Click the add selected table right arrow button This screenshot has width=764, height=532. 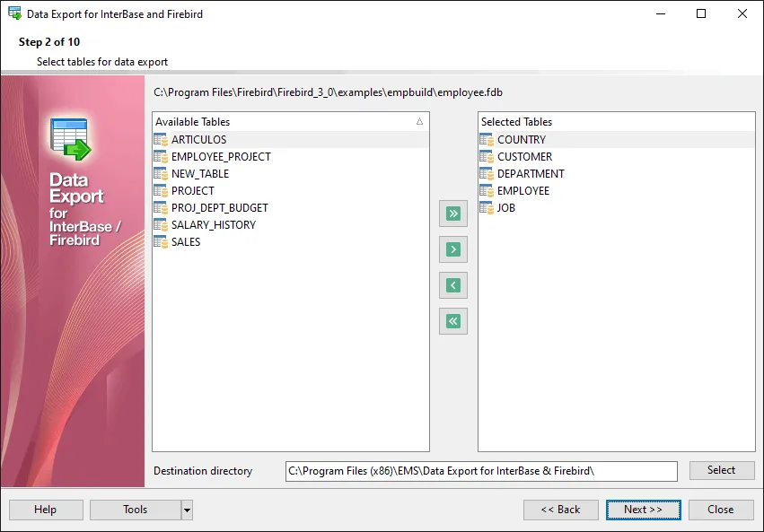453,249
